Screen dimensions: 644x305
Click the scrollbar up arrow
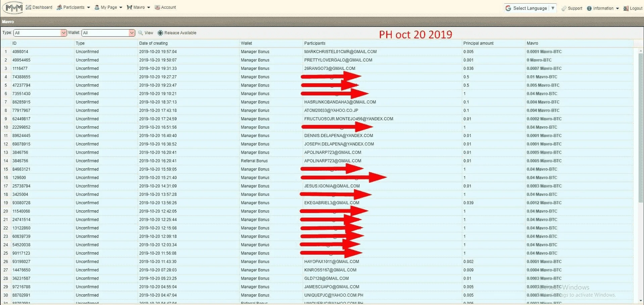tap(641, 51)
